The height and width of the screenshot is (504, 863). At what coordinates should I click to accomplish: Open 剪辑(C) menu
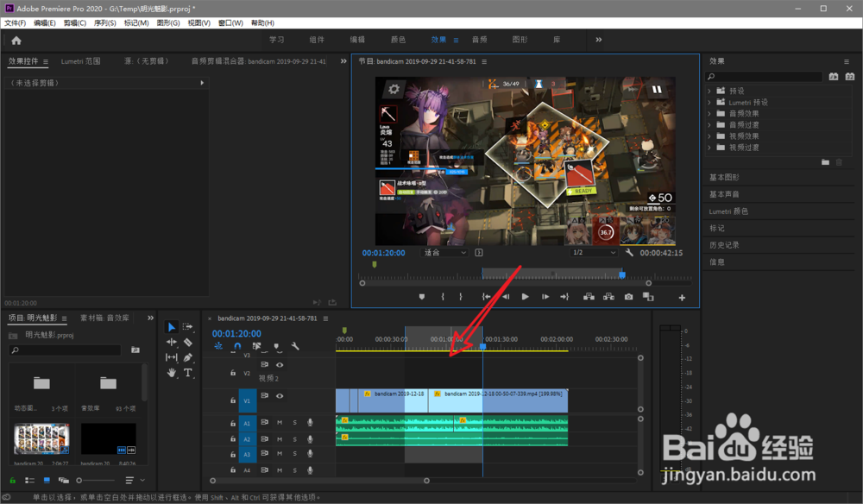click(74, 23)
